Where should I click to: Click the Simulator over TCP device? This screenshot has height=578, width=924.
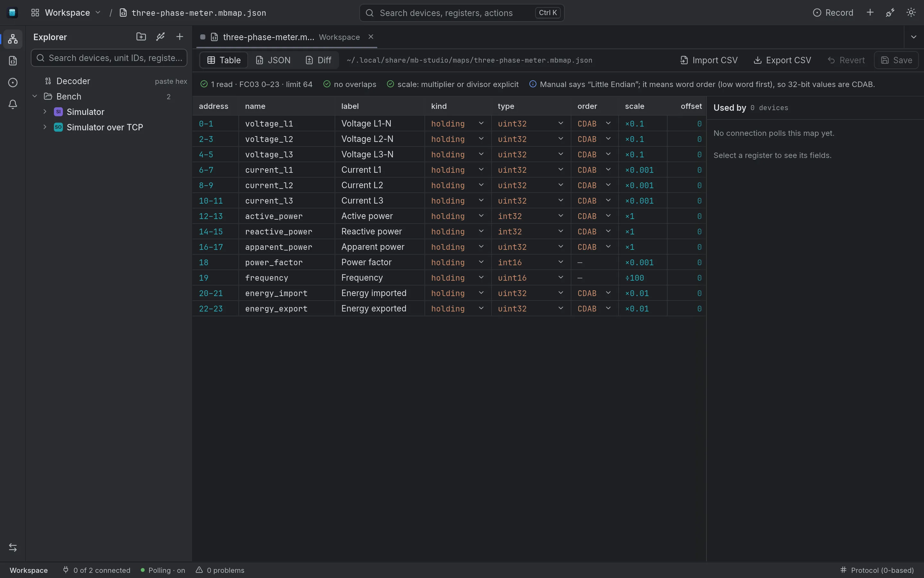point(105,127)
